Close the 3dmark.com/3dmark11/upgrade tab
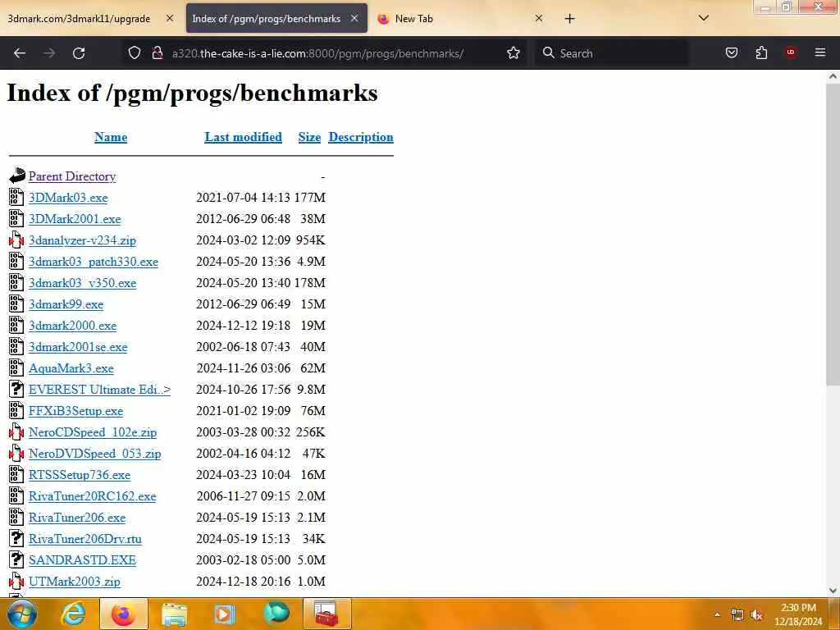 pos(170,18)
